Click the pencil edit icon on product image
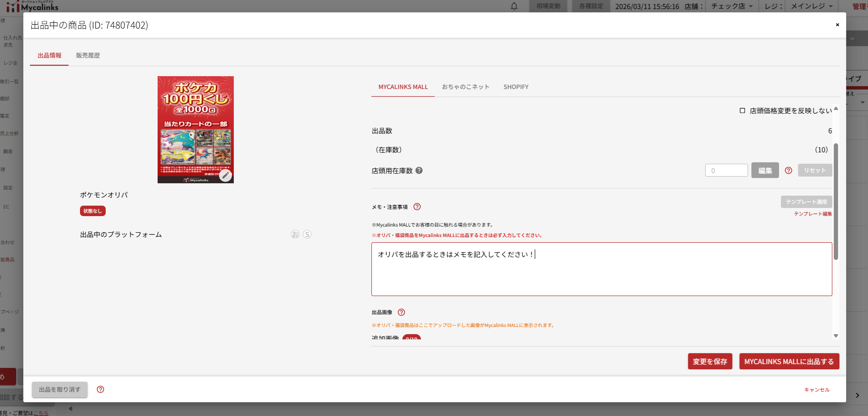 point(225,175)
